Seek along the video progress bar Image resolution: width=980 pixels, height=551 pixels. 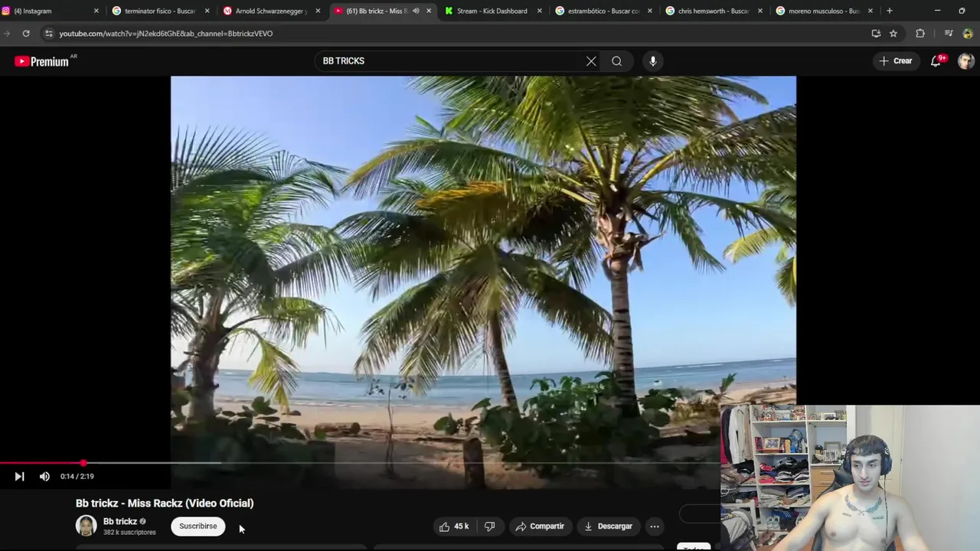click(360, 463)
